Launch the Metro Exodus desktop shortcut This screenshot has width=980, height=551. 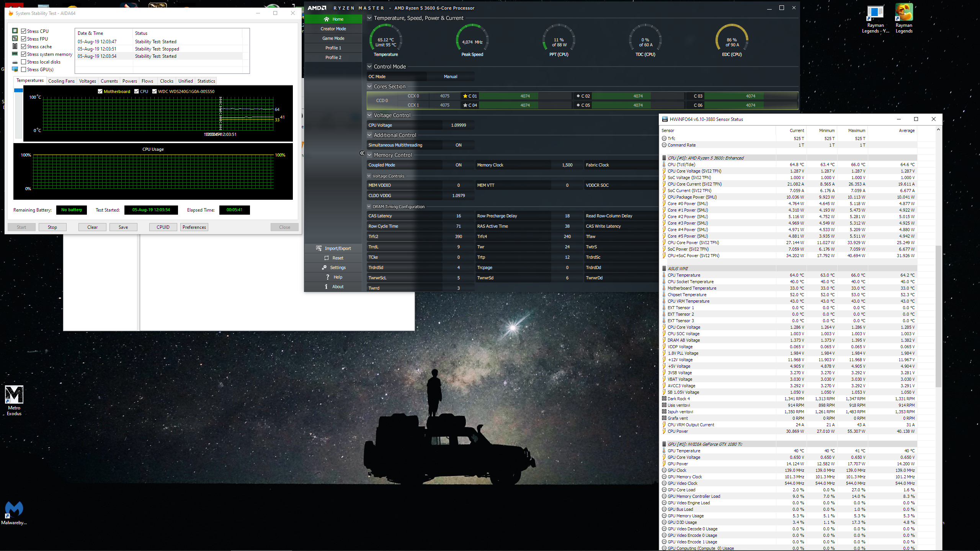coord(14,400)
